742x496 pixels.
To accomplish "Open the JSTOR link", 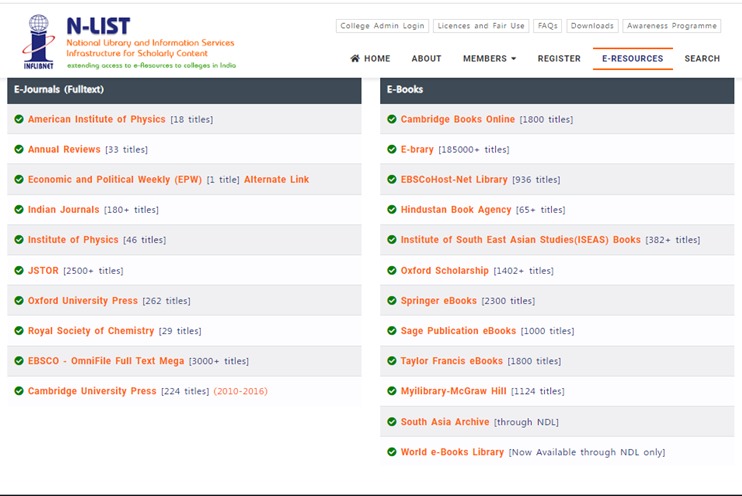I will (x=43, y=270).
